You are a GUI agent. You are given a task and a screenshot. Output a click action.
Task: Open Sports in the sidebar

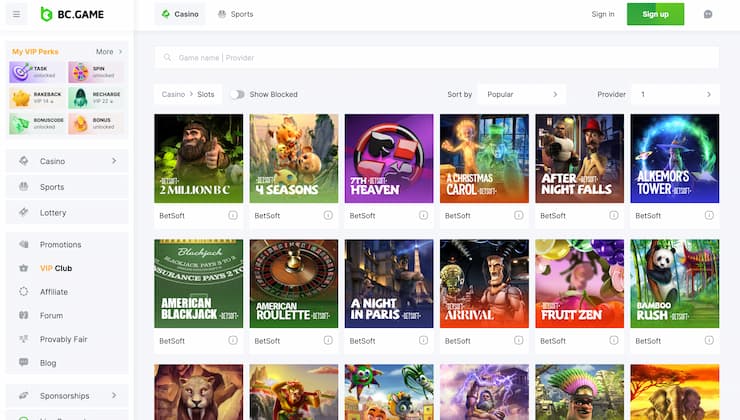click(x=67, y=187)
